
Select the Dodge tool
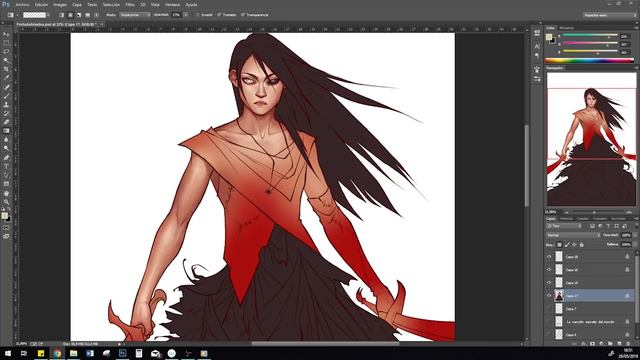pos(6,148)
